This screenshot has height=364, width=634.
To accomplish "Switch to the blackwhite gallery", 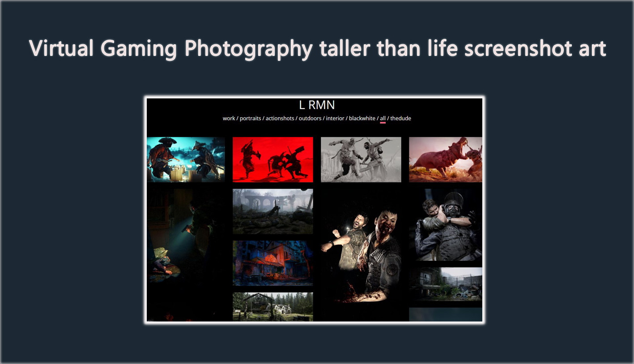I will click(361, 118).
